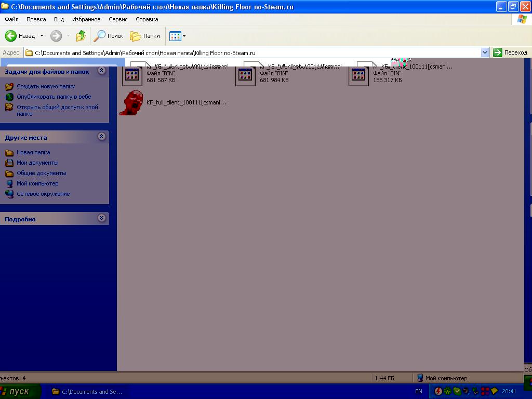This screenshot has height=399, width=532.
Task: Open the red Killing Floor installer icon
Action: (x=131, y=103)
